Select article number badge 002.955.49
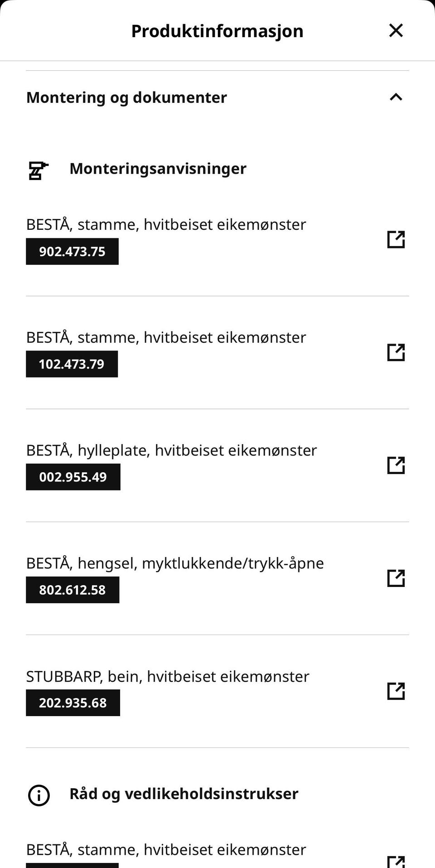Image resolution: width=435 pixels, height=868 pixels. [x=73, y=477]
